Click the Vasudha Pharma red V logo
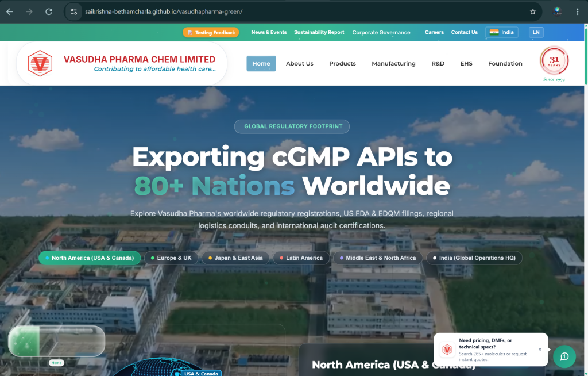This screenshot has width=588, height=376. coord(40,63)
